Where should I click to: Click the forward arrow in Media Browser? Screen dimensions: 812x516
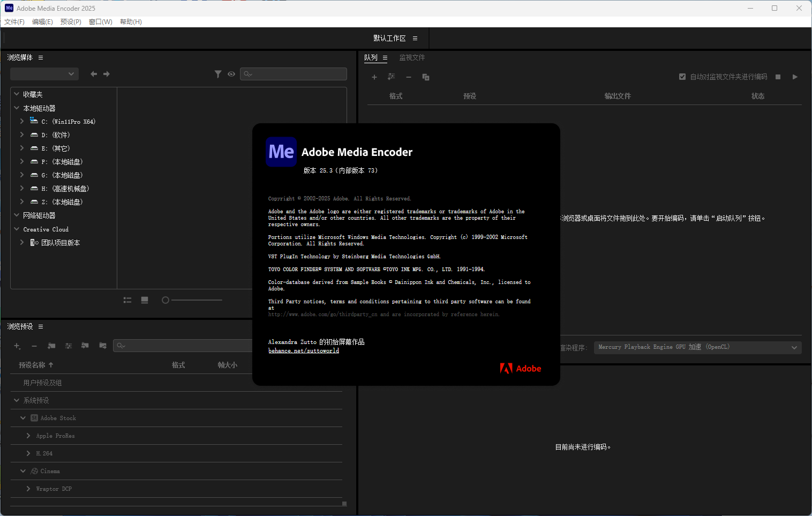(107, 74)
